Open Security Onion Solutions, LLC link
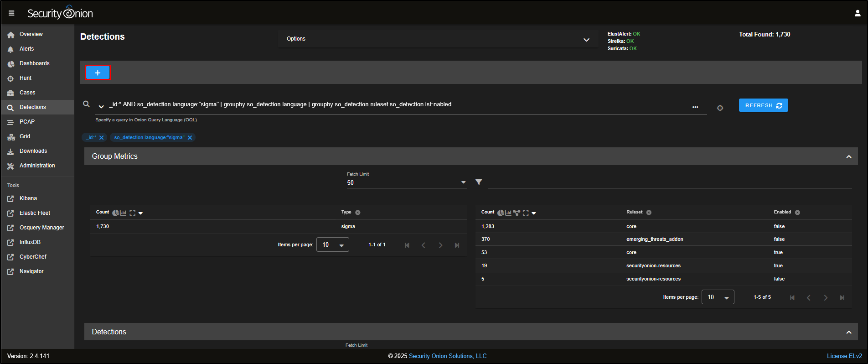The width and height of the screenshot is (868, 364). click(447, 356)
